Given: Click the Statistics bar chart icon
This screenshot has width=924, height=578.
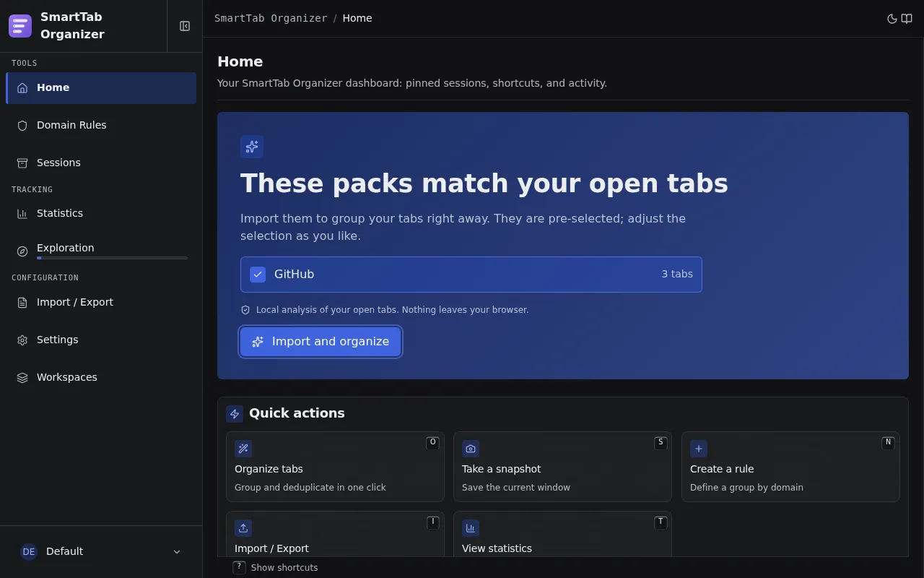Looking at the screenshot, I should coord(22,213).
